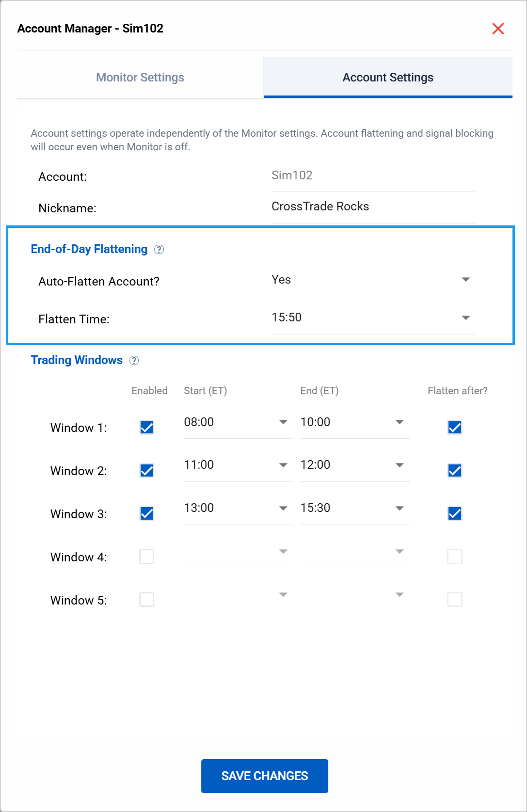This screenshot has width=527, height=812.
Task: Open Window 1 start time dropdown
Action: [x=238, y=422]
